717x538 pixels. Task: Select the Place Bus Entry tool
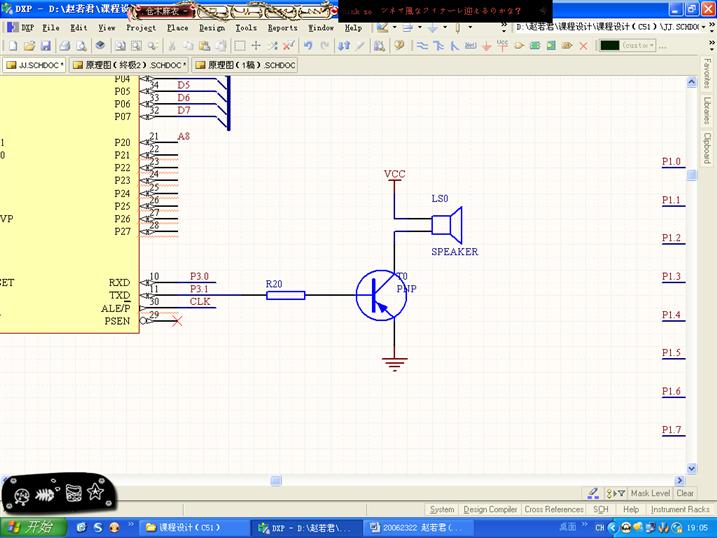coord(455,46)
